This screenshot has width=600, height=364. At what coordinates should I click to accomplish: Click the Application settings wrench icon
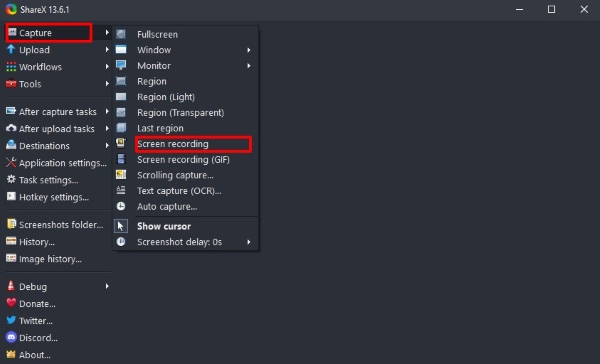(x=11, y=162)
